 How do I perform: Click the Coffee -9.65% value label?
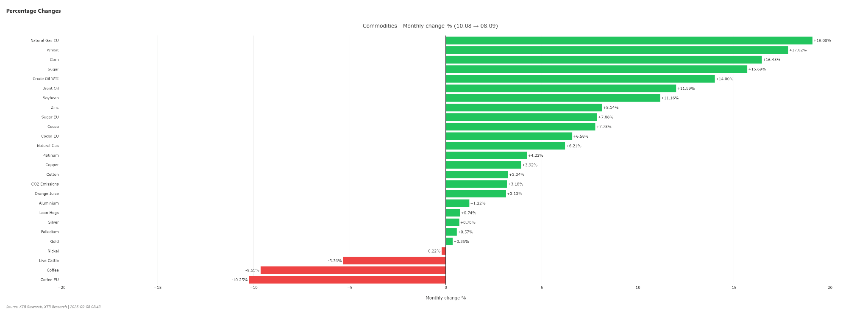point(252,270)
